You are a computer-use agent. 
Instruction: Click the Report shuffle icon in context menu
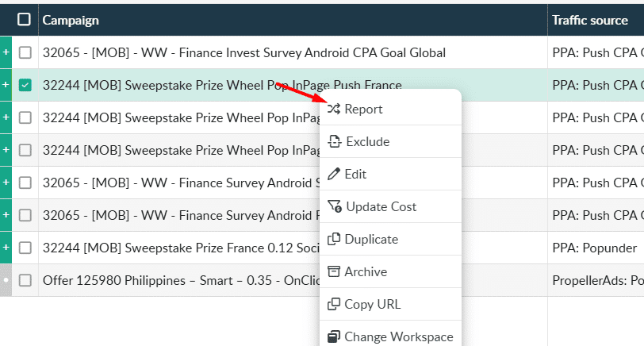click(334, 110)
